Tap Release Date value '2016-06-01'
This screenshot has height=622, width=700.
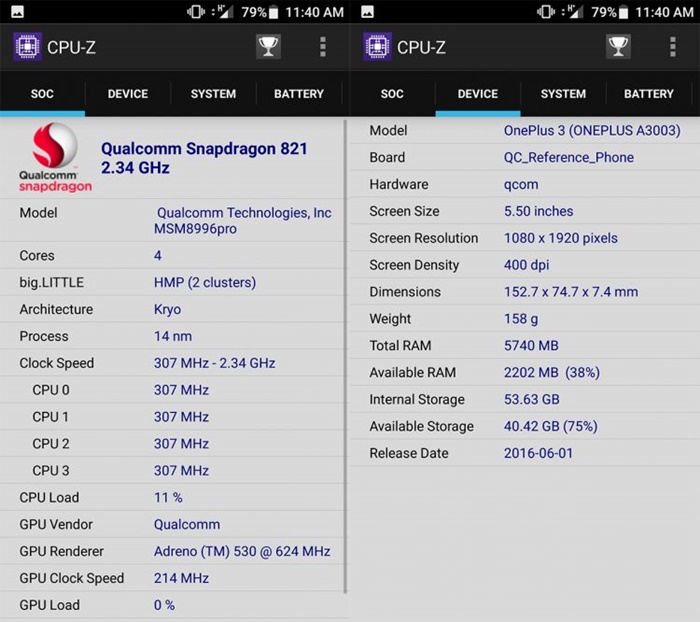pos(538,453)
